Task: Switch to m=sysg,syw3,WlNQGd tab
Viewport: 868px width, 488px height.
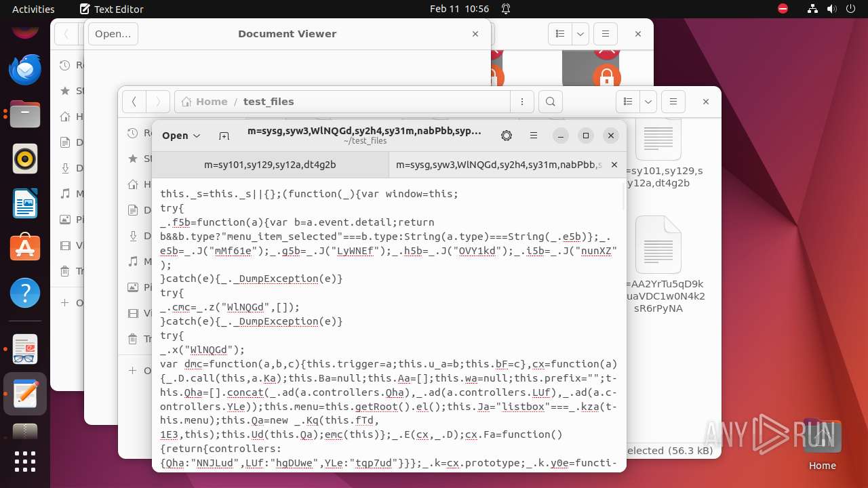Action: (498, 165)
